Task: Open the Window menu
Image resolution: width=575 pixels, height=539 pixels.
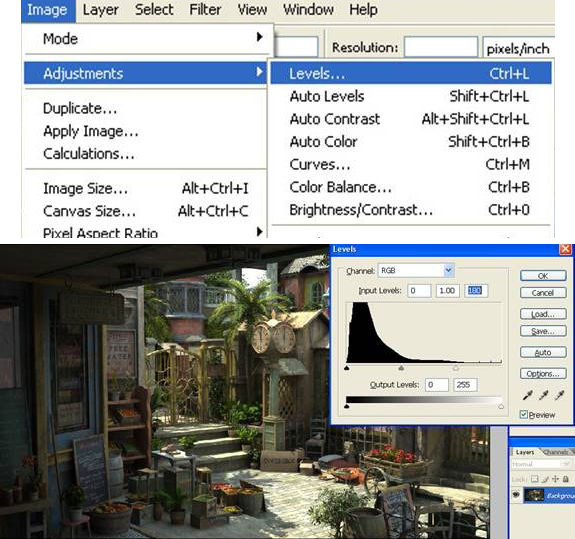Action: (x=308, y=10)
